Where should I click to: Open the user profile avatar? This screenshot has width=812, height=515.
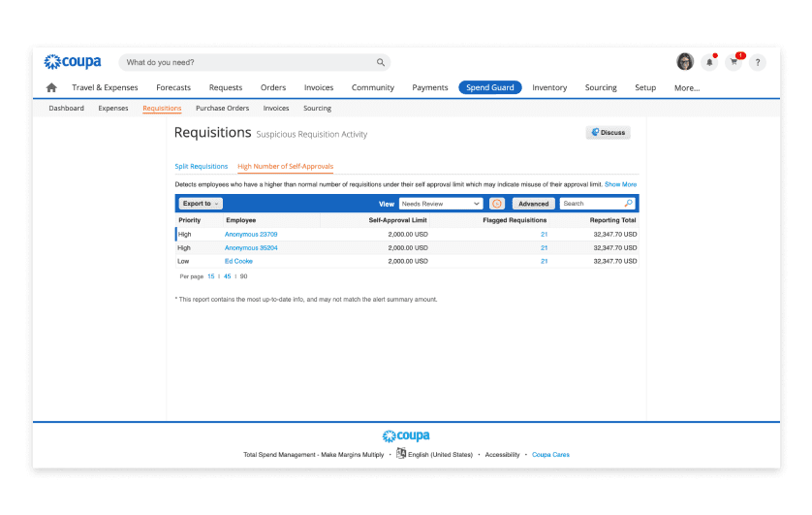click(685, 62)
